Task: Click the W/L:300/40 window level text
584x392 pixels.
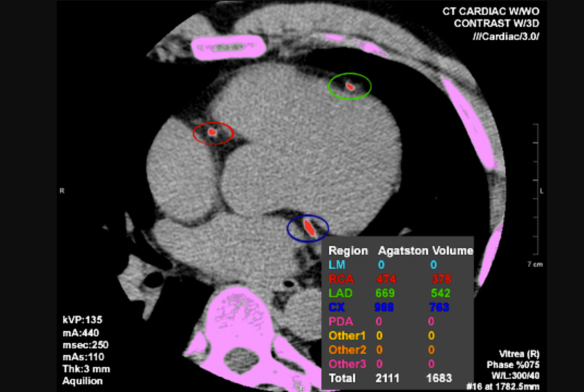Action: (515, 376)
